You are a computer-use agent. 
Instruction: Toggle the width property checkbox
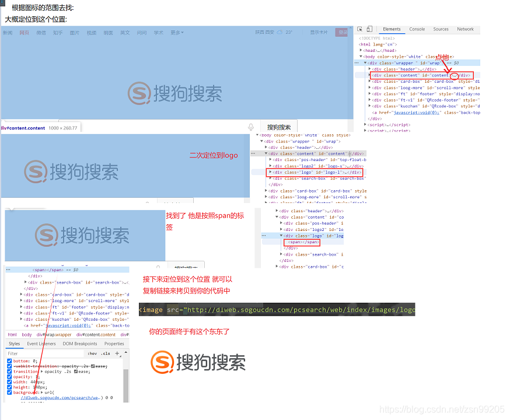(x=9, y=382)
